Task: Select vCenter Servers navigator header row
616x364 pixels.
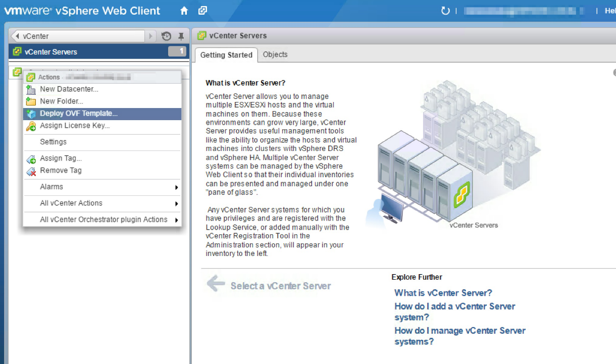Action: click(x=99, y=51)
